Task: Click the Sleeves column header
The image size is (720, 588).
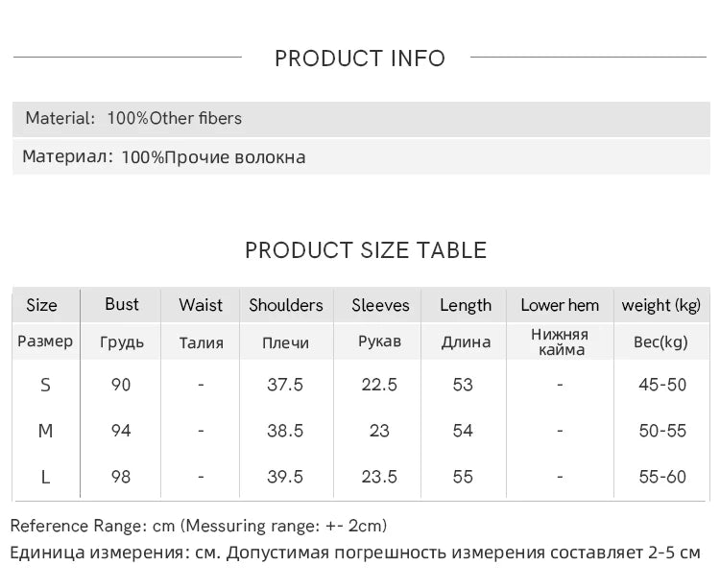Action: click(x=380, y=305)
